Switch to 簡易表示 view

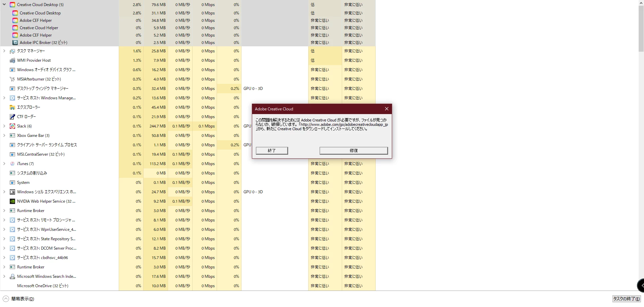click(x=19, y=299)
